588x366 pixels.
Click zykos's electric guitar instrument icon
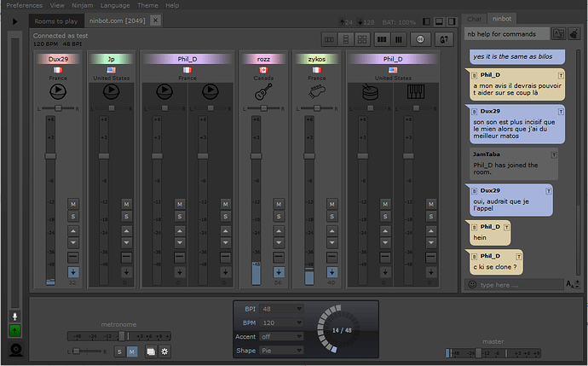317,91
